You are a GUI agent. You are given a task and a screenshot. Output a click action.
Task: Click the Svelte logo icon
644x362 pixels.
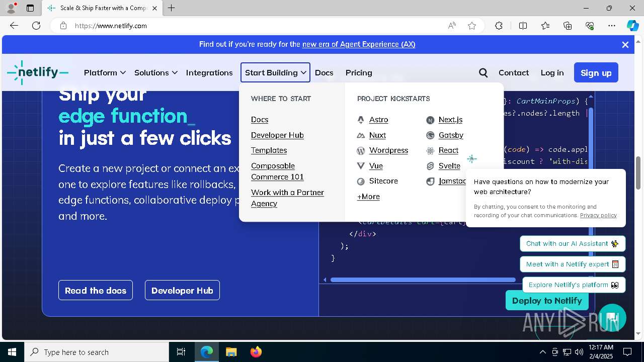pos(430,166)
